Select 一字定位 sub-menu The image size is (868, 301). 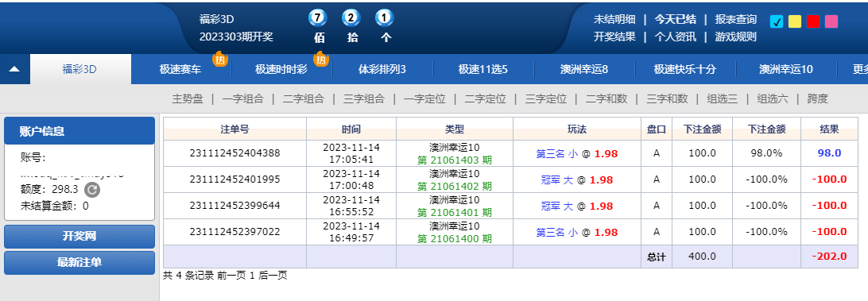click(424, 99)
